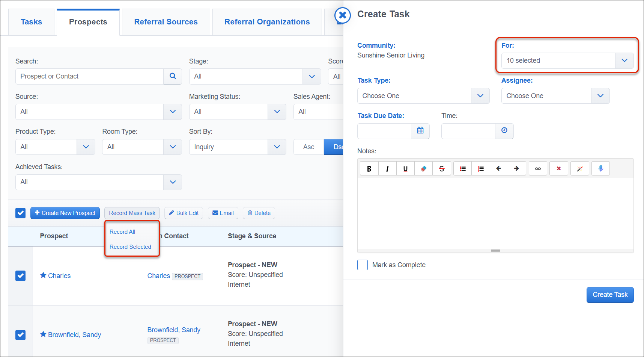Click the microphone dictation icon
Image resolution: width=644 pixels, height=357 pixels.
(x=601, y=169)
